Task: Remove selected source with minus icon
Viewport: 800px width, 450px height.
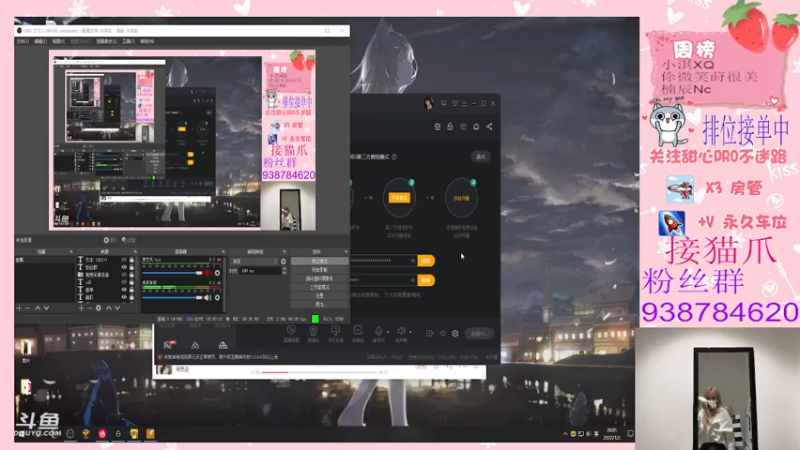Action: (x=90, y=308)
